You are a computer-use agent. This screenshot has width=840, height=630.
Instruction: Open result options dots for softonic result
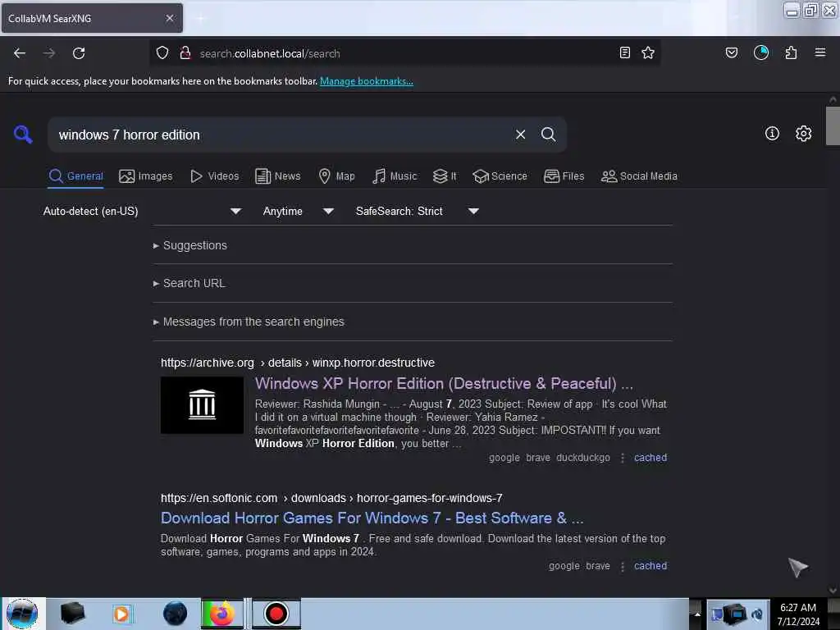pos(623,566)
